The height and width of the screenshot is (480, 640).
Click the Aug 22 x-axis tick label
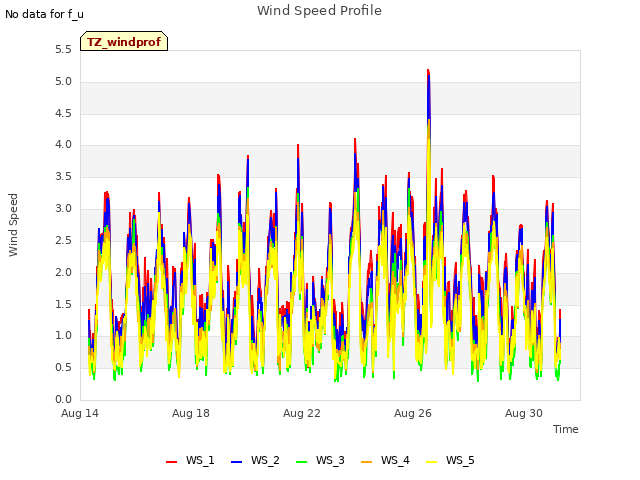coord(302,413)
